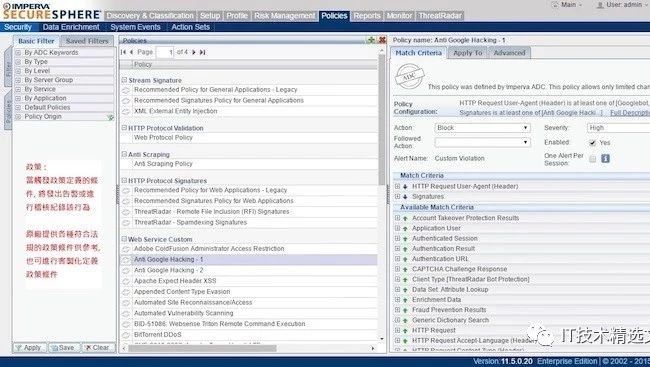Add Fraud Prevention Results up arrow
This screenshot has height=367, width=650.
click(405, 310)
